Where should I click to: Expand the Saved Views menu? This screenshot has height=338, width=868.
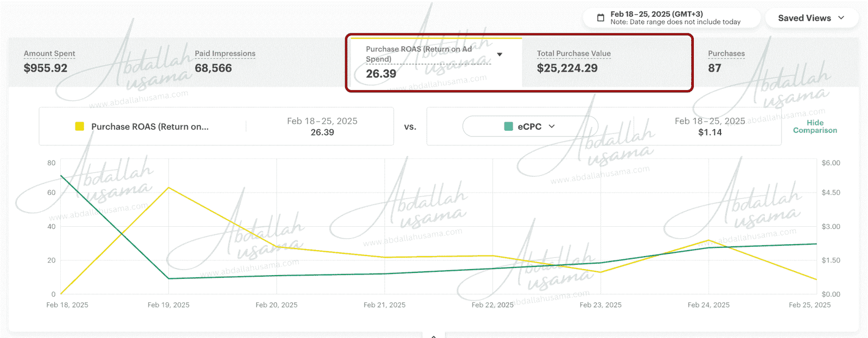(811, 18)
